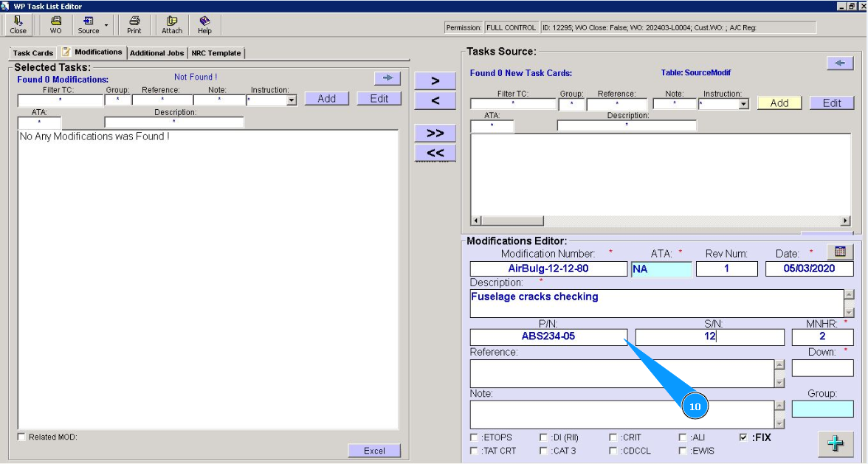Open Instruction dropdown in Selected Tasks
868x464 pixels.
click(x=292, y=100)
